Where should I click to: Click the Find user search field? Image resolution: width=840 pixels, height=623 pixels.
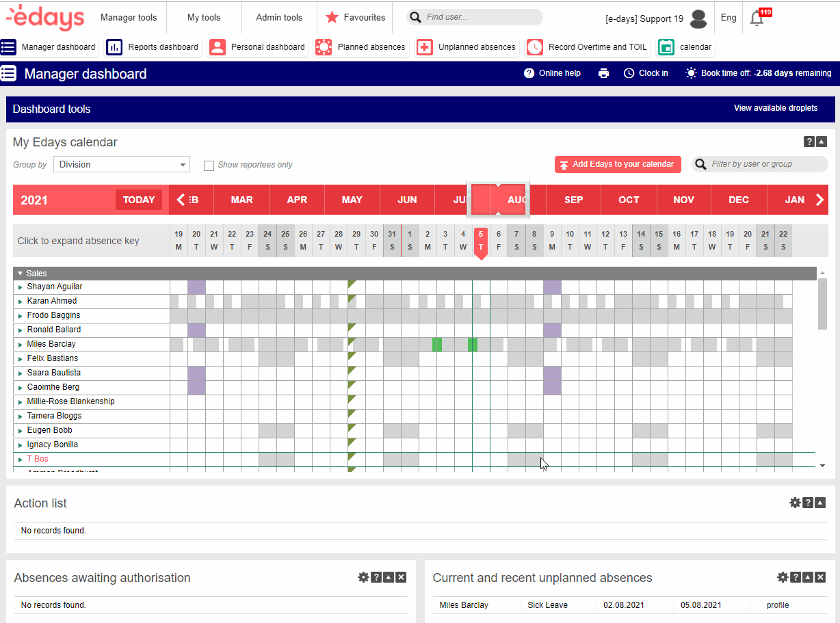(x=475, y=17)
